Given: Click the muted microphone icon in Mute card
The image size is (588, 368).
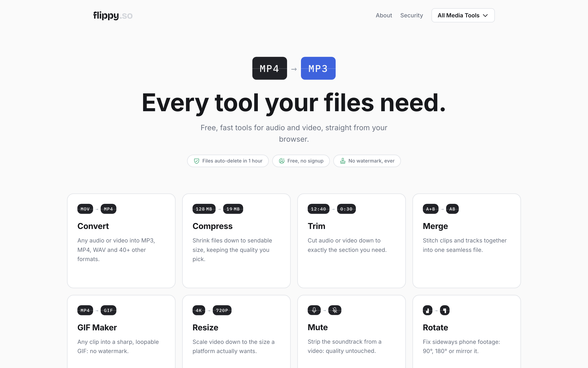Looking at the screenshot, I should [335, 310].
